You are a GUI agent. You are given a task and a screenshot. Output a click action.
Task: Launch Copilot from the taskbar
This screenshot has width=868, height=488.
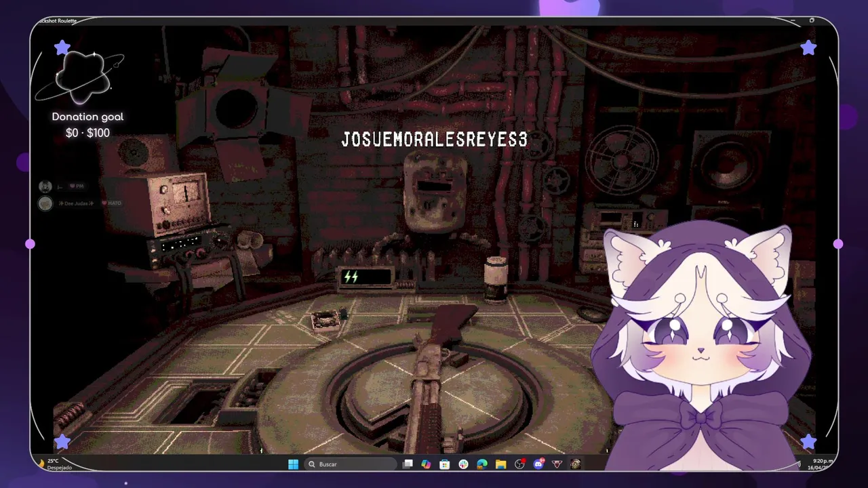426,464
